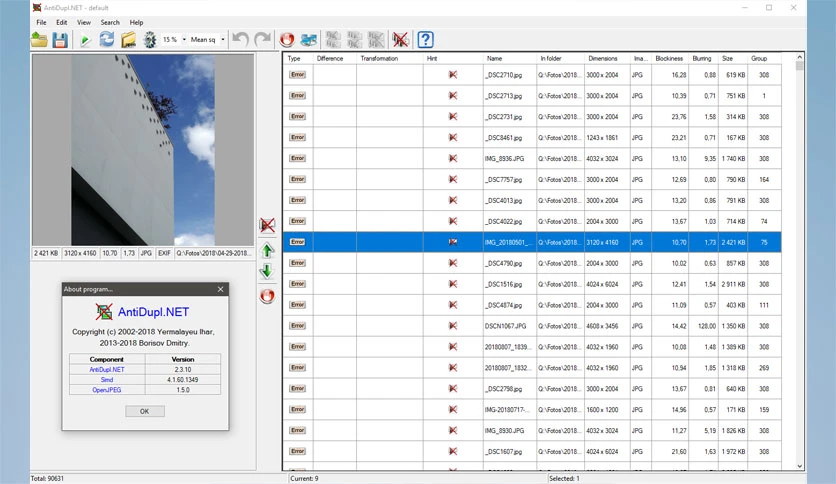Image resolution: width=836 pixels, height=484 pixels.
Task: Click the blue paired images view icon
Action: (x=309, y=39)
